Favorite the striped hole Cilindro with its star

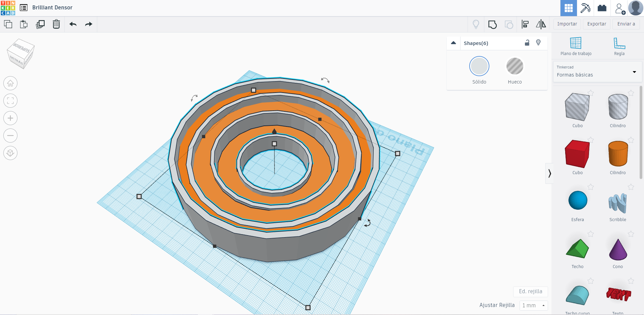click(x=631, y=93)
